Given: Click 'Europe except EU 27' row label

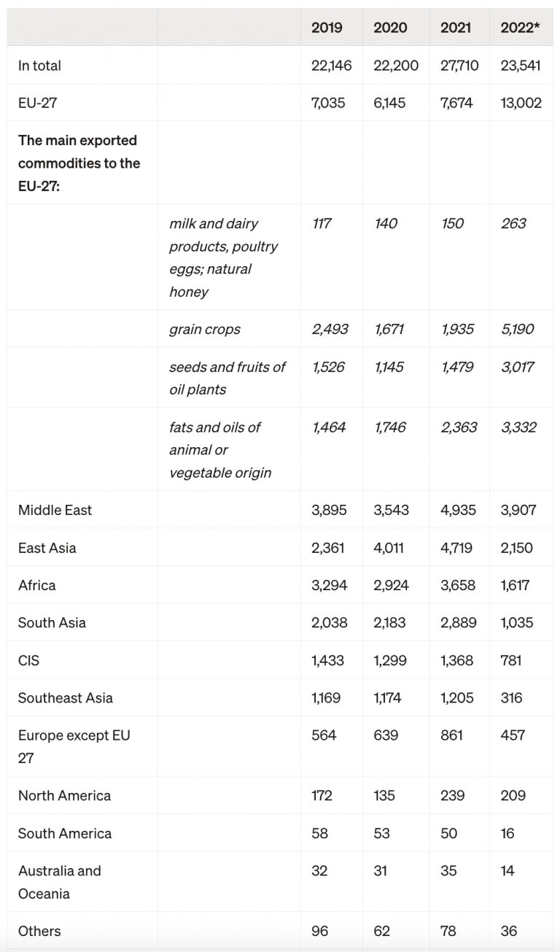Looking at the screenshot, I should pyautogui.click(x=74, y=746).
